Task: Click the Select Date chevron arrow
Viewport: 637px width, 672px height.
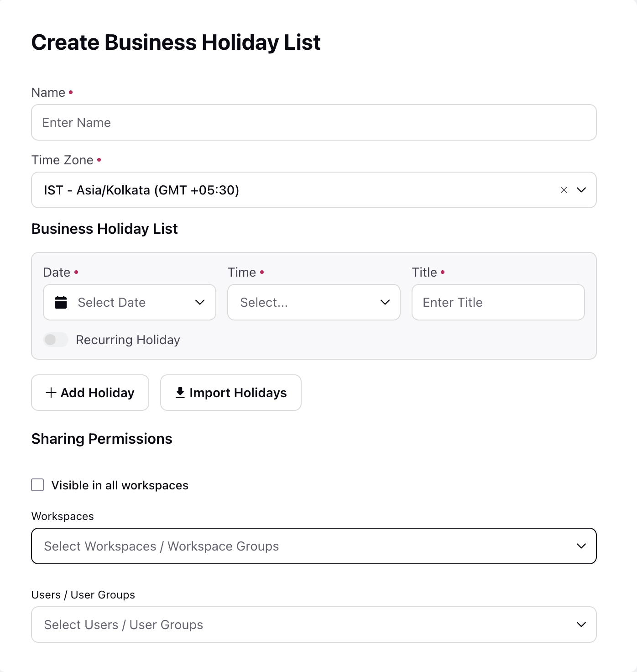Action: tap(200, 302)
